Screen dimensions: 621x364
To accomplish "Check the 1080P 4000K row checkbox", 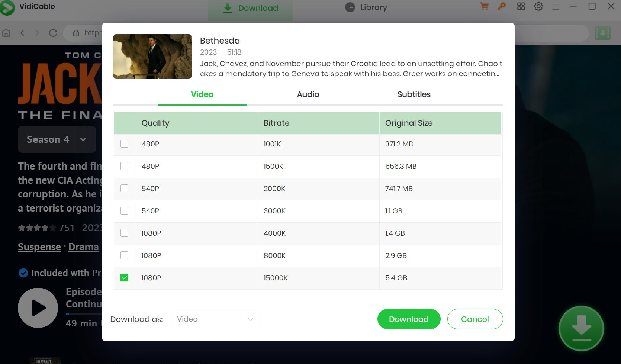I will coord(125,233).
